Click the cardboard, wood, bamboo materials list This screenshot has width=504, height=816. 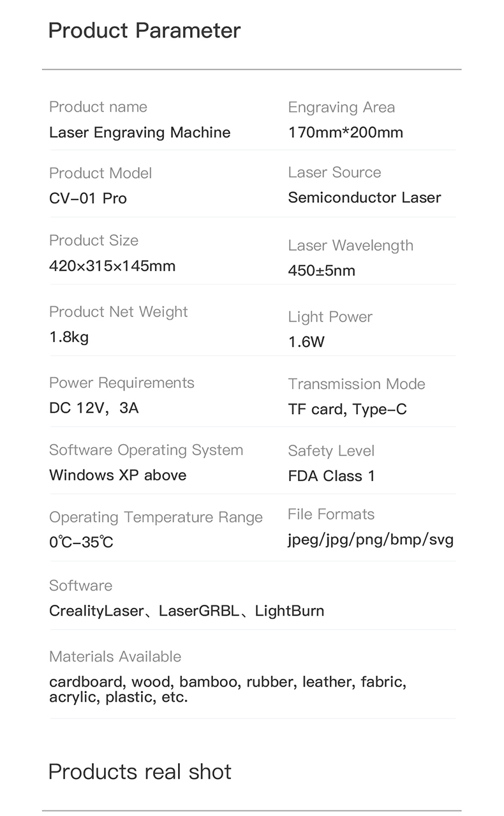(228, 689)
